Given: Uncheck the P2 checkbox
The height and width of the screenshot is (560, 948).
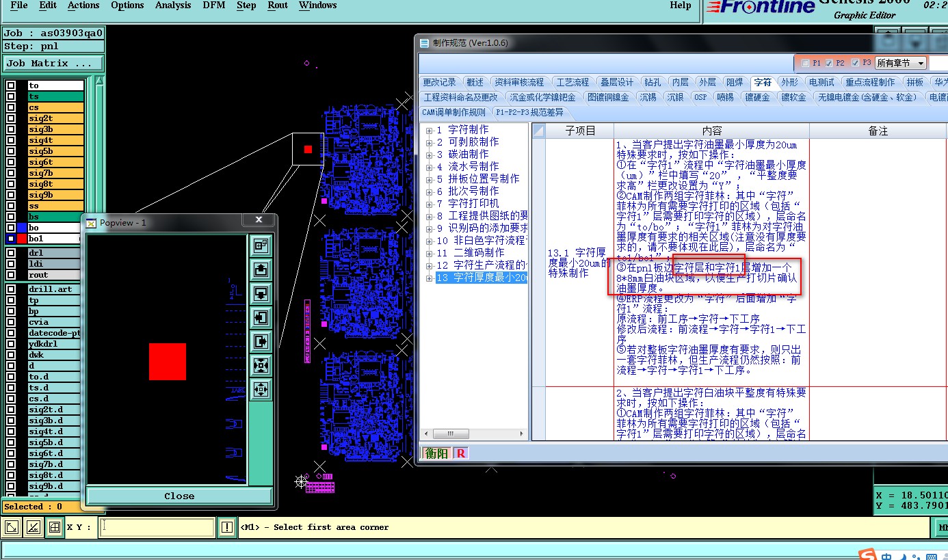Looking at the screenshot, I should click(x=829, y=63).
